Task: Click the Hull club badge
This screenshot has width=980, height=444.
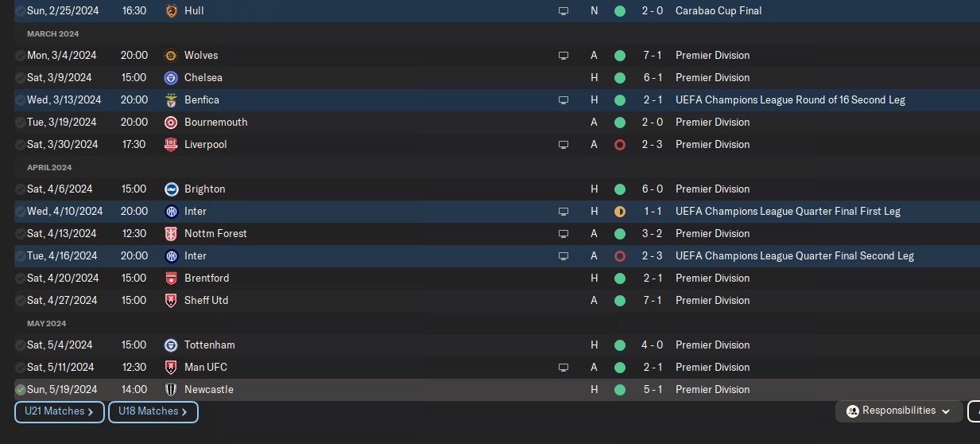Action: coord(170,11)
